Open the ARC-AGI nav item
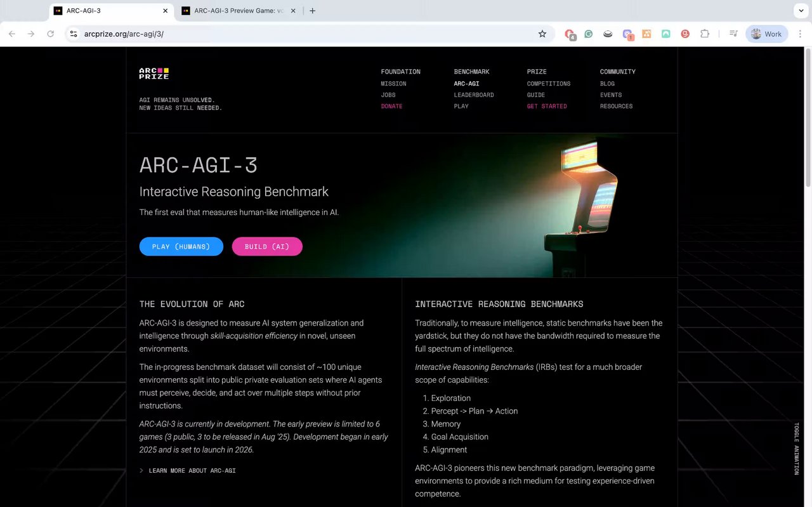Image resolution: width=812 pixels, height=507 pixels. tap(466, 84)
